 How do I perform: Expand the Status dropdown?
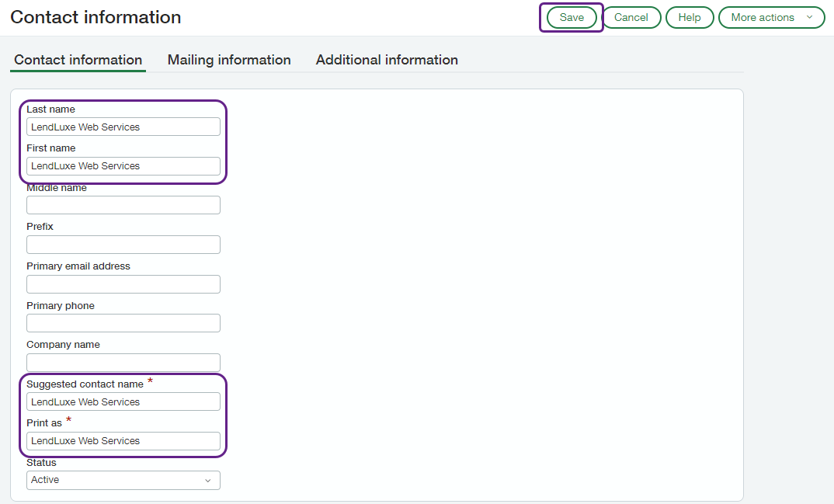coord(123,480)
